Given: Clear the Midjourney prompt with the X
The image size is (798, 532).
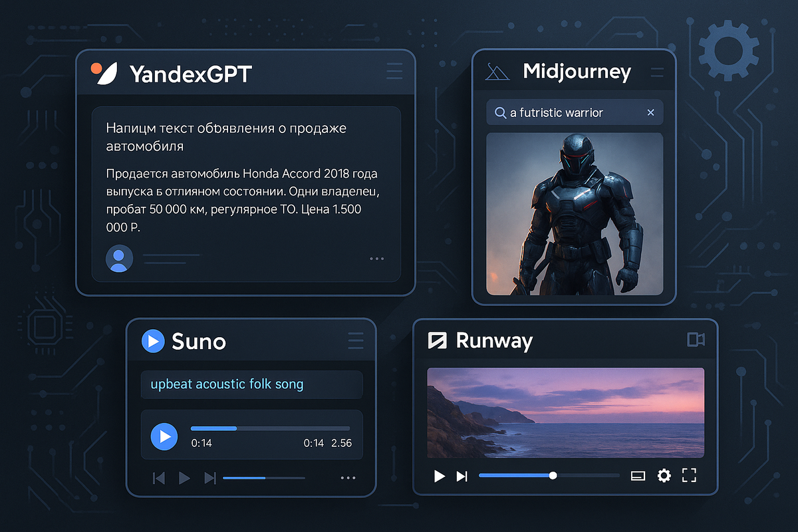Looking at the screenshot, I should click(x=651, y=113).
